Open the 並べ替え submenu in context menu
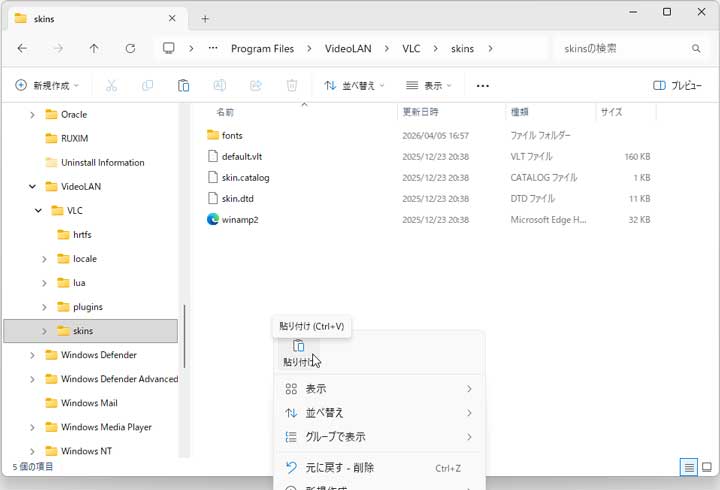720x490 pixels. pos(379,413)
